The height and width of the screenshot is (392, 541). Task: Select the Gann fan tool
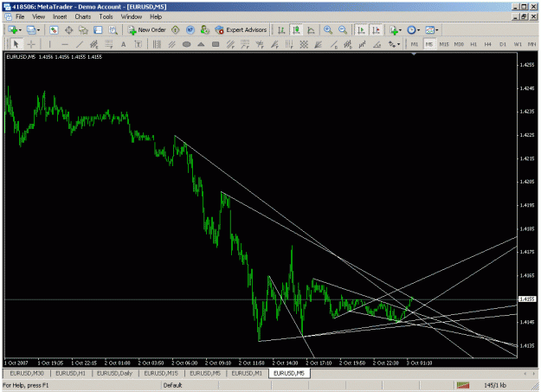(x=319, y=44)
